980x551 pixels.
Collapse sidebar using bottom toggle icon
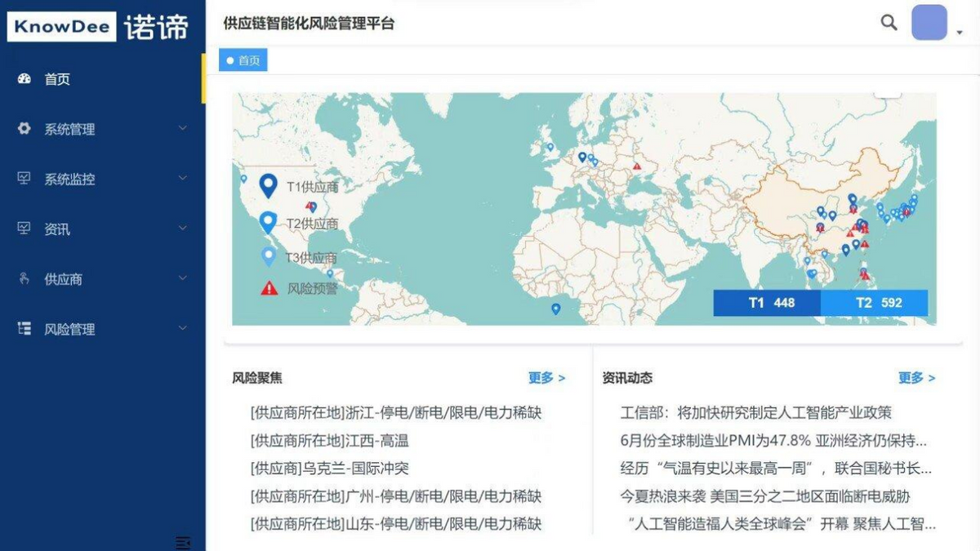(183, 543)
